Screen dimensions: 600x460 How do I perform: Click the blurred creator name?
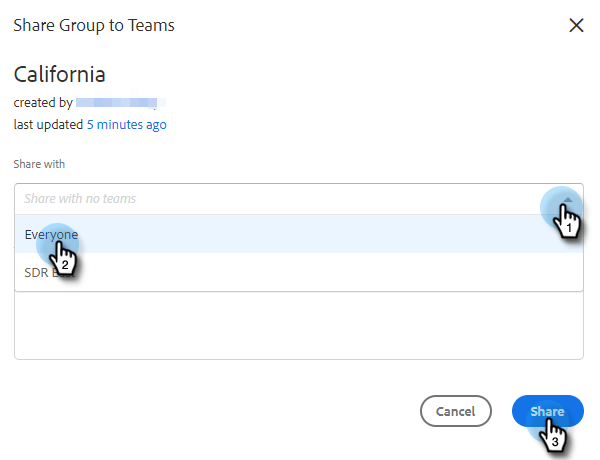point(118,103)
